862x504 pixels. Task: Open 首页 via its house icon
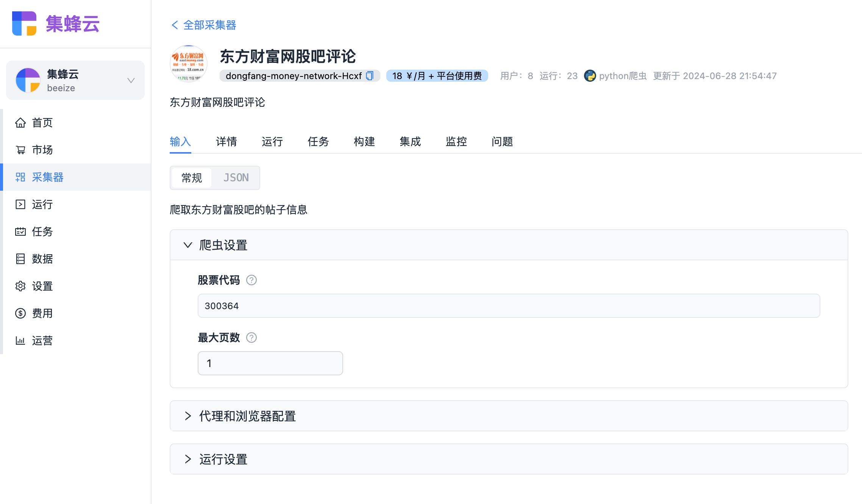pos(20,123)
